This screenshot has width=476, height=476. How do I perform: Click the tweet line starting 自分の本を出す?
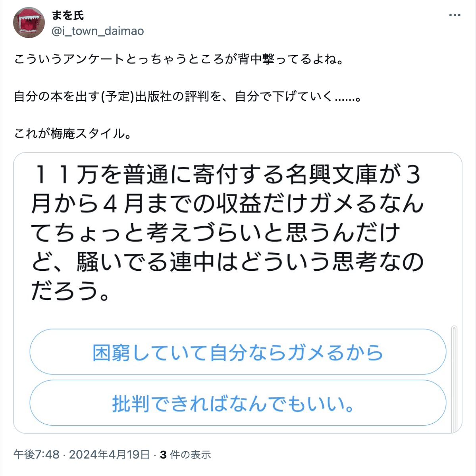pyautogui.click(x=188, y=96)
